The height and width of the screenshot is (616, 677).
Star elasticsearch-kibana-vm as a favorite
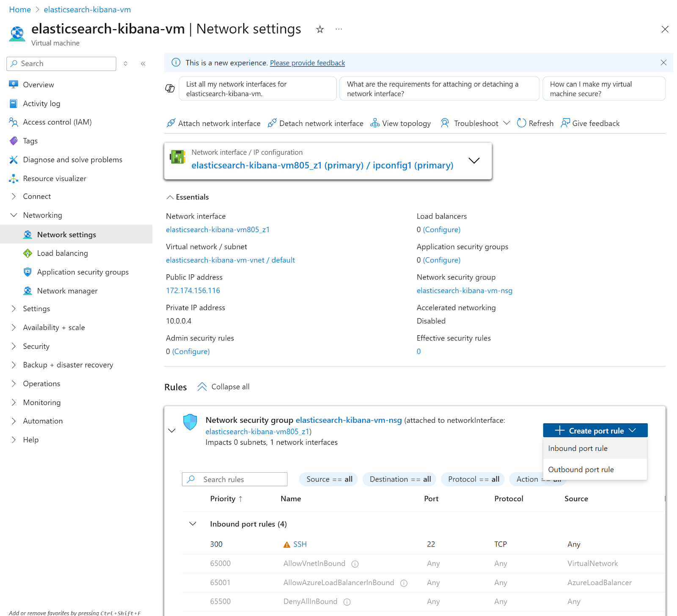pos(320,29)
